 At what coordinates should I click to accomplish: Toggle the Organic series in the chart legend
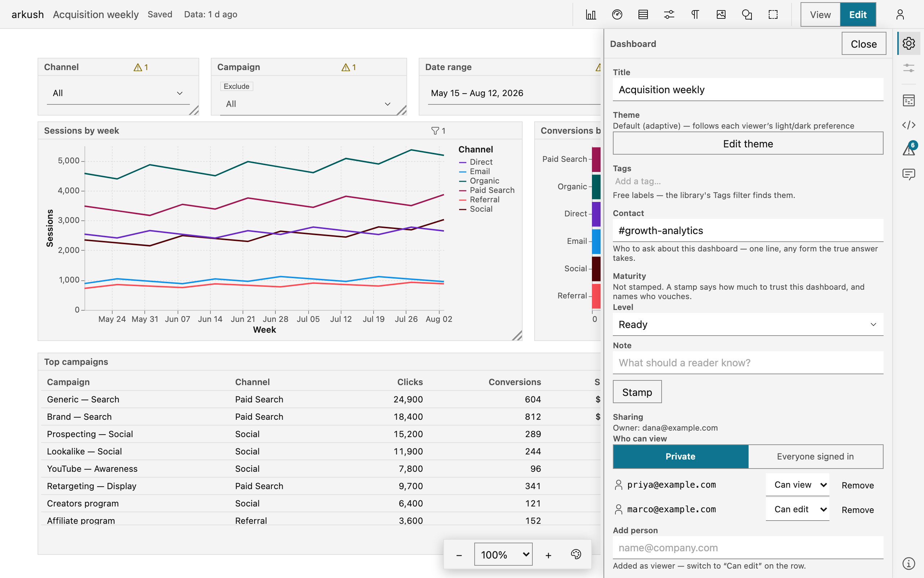[479, 181]
